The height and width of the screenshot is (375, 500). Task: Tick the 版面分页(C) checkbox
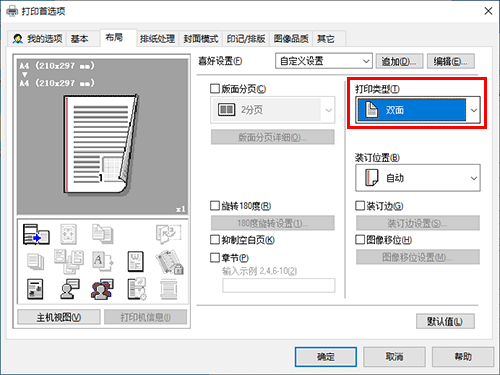(215, 89)
